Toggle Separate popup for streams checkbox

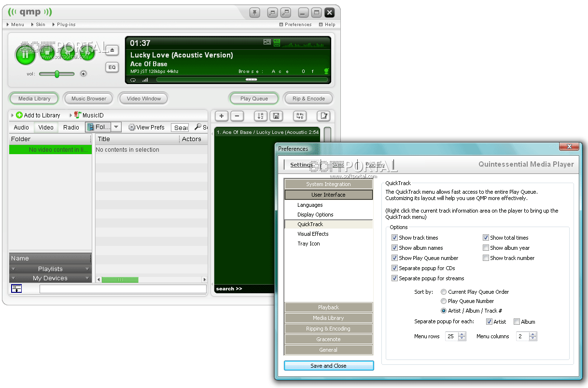[394, 278]
